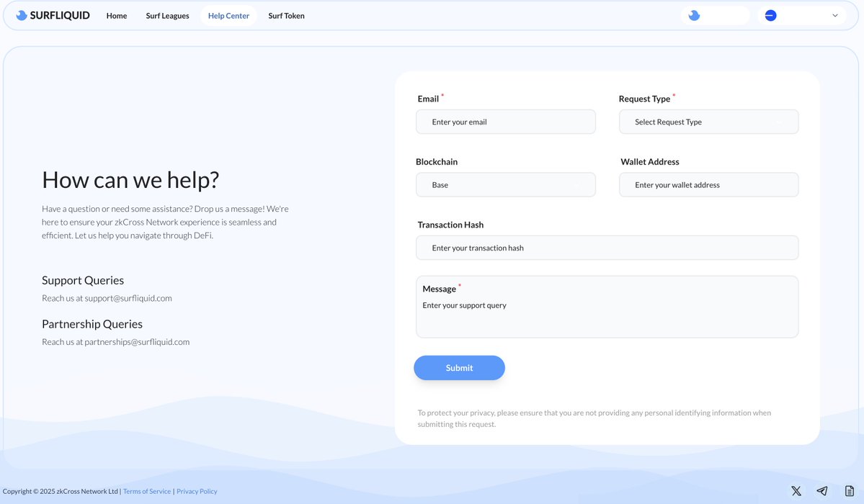Screen dimensions: 864x504
Task: Click the partnerships@surfliquid.com email text
Action: (x=137, y=342)
